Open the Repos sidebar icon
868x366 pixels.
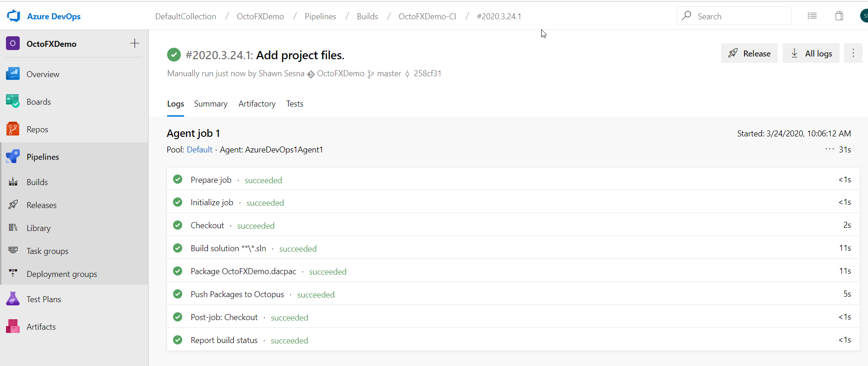pos(13,129)
